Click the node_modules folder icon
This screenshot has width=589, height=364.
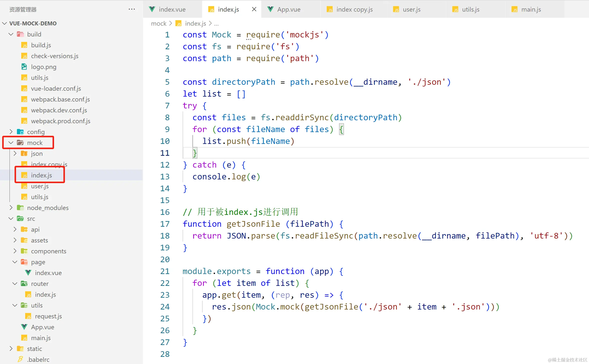point(20,208)
